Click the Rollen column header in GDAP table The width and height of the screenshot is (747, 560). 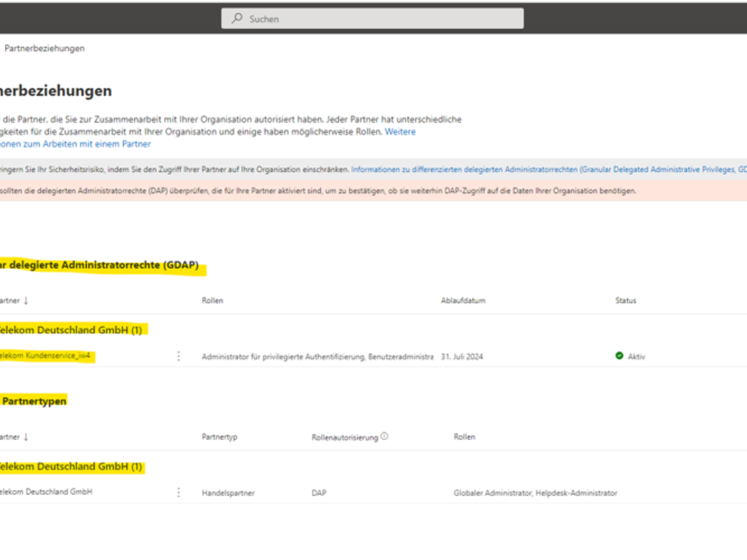click(212, 301)
